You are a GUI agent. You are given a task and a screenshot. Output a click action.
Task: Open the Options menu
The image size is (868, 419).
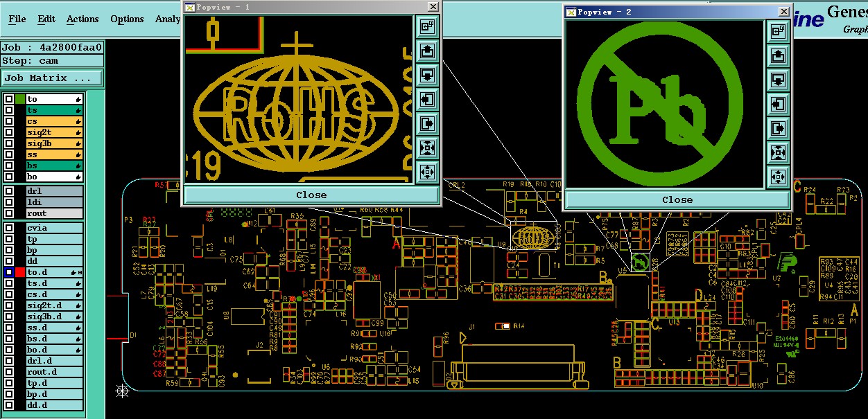tap(127, 19)
